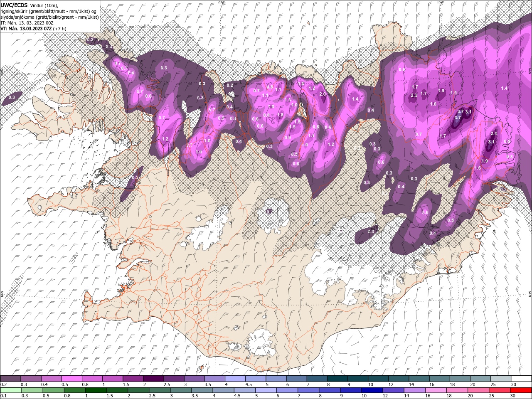Click the '20W' longitude label at the top
Screen dimensions: 532x399
[221, 2]
